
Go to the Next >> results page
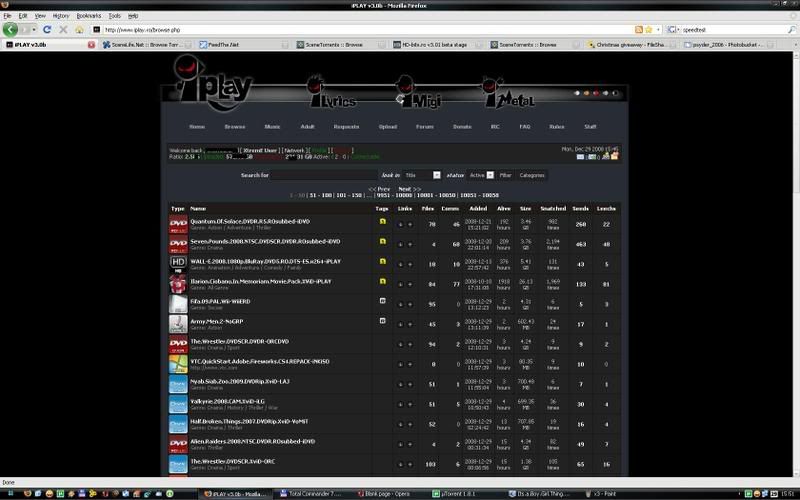pyautogui.click(x=409, y=189)
